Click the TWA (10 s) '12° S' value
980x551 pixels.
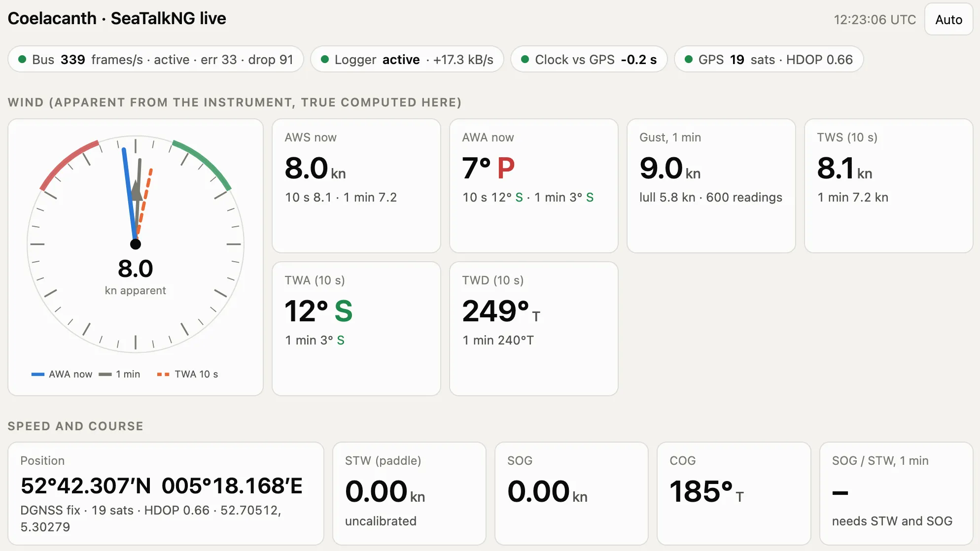point(319,311)
